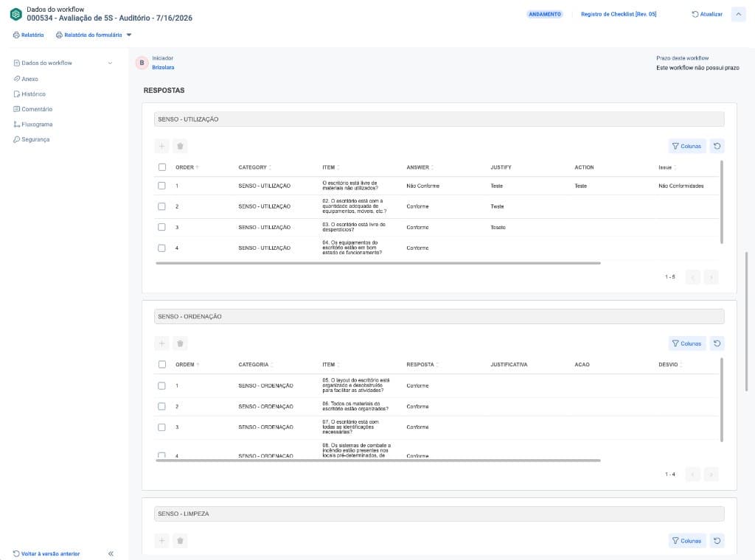
Task: Collapse the sidebar with double chevron
Action: point(111,554)
